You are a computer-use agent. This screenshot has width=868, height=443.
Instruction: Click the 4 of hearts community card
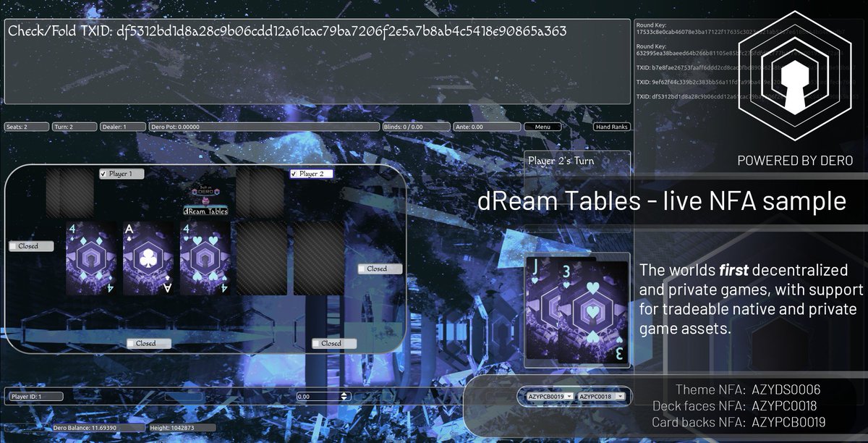[x=205, y=258]
